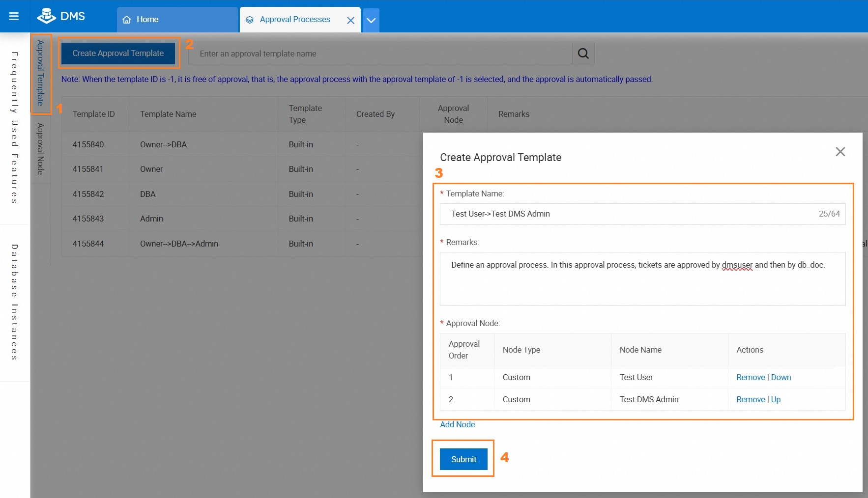868x498 pixels.
Task: Click the Built-in type for template 4155843
Action: pos(301,219)
